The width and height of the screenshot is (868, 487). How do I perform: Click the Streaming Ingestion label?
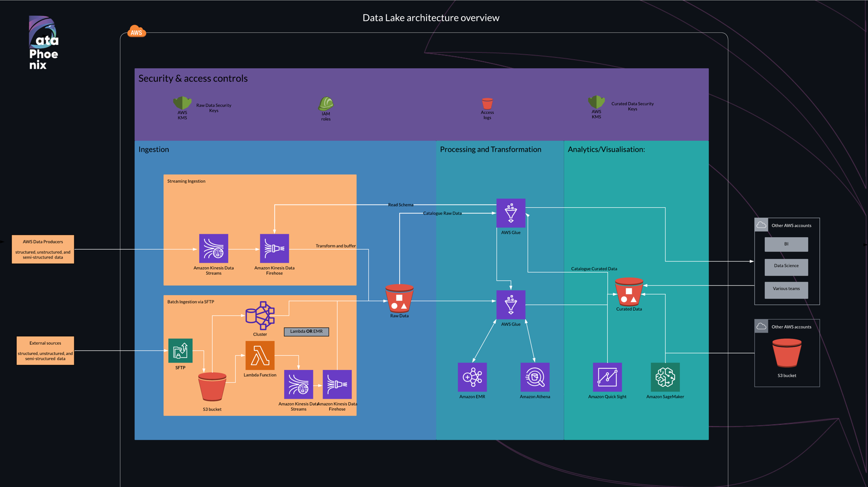coord(186,181)
